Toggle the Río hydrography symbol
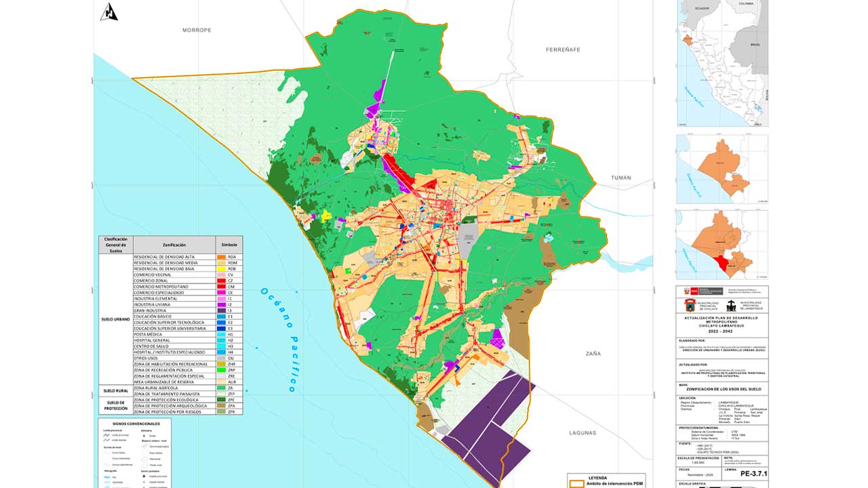The image size is (868, 488). (106, 477)
